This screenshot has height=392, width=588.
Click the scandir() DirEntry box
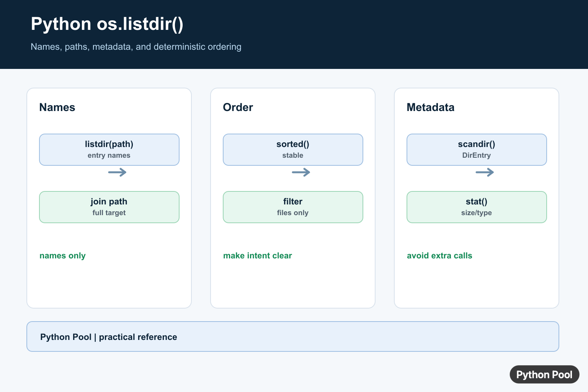[477, 150]
